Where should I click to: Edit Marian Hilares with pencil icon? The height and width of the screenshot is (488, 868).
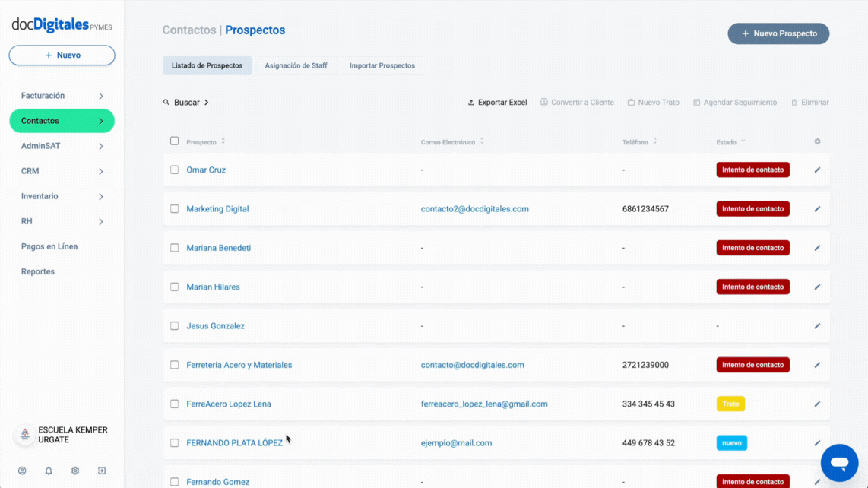click(818, 287)
